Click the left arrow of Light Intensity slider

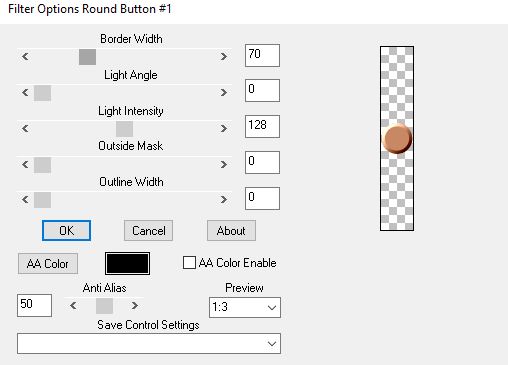point(25,128)
